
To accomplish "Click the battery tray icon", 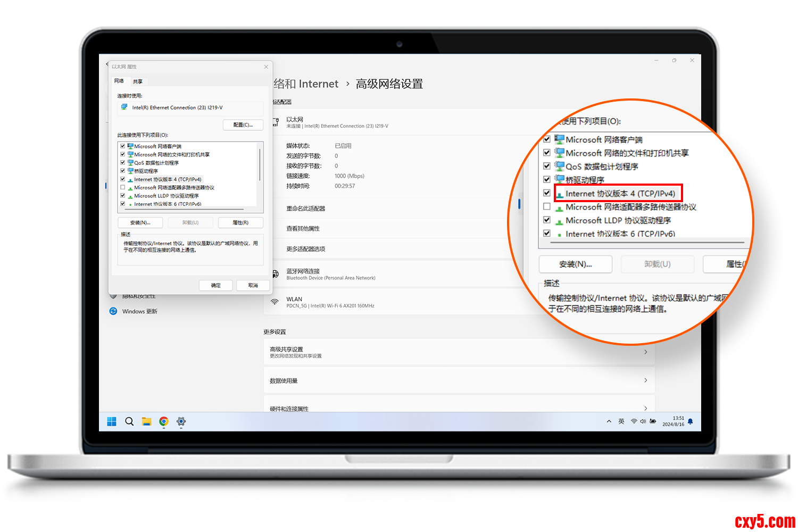I will (653, 421).
